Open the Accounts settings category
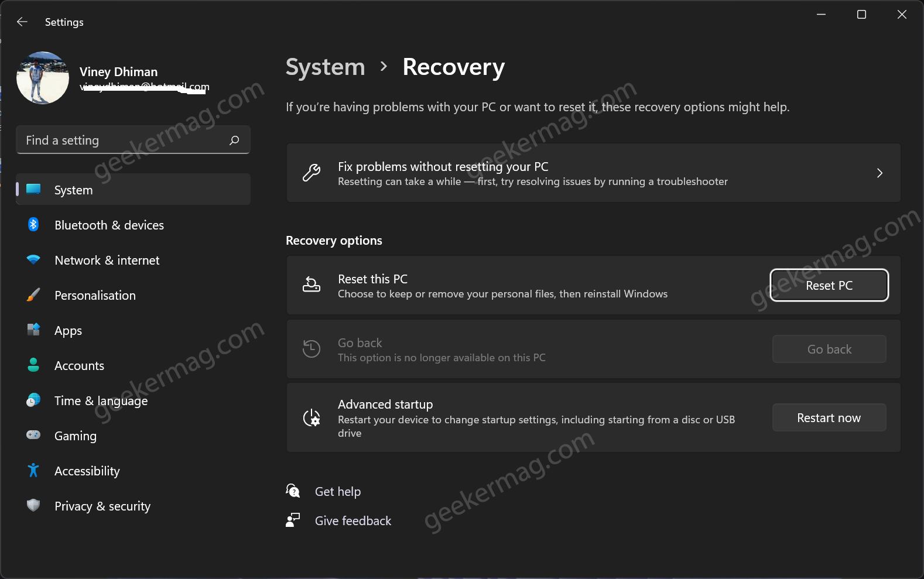924x579 pixels. pos(134,365)
